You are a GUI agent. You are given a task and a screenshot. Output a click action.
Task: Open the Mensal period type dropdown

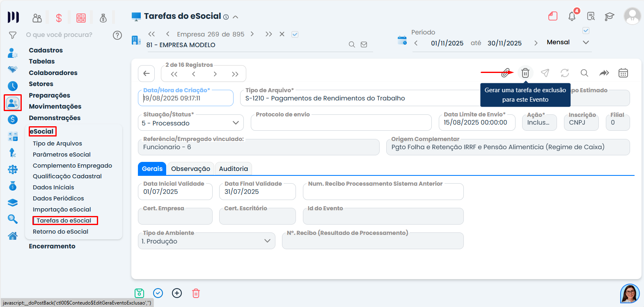586,42
